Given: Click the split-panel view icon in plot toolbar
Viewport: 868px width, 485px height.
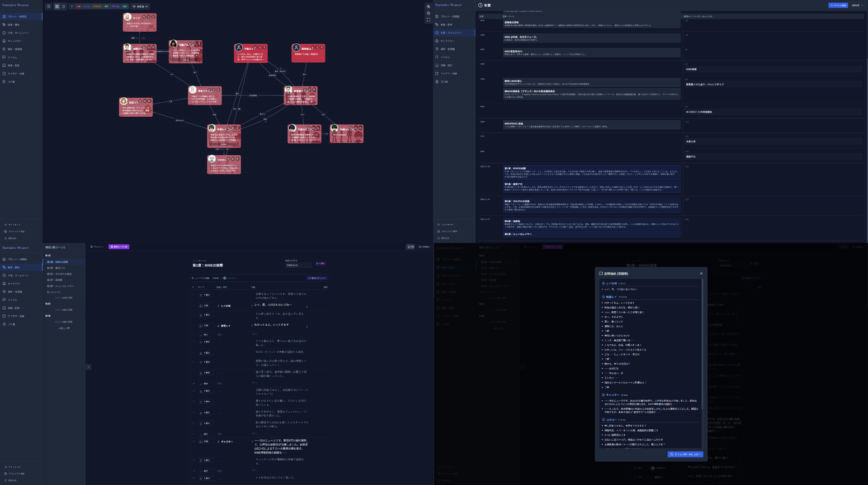Looking at the screenshot, I should tap(63, 6).
